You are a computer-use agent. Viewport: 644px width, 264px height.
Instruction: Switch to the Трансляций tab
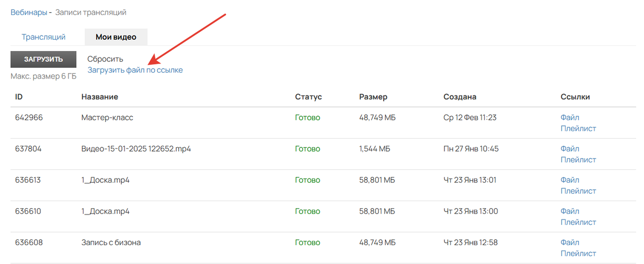tap(43, 37)
